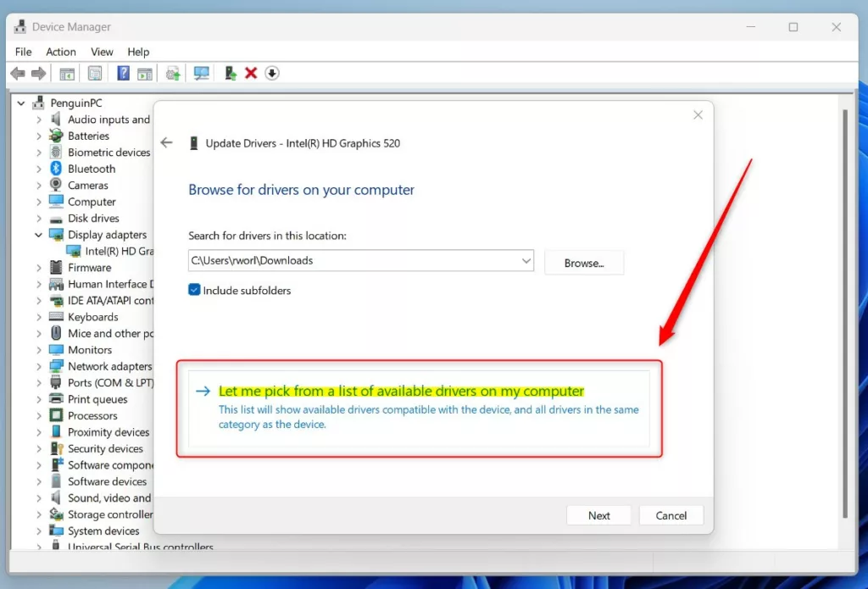The image size is (868, 589).
Task: Click the Keyboards icon in device tree
Action: pyautogui.click(x=56, y=317)
